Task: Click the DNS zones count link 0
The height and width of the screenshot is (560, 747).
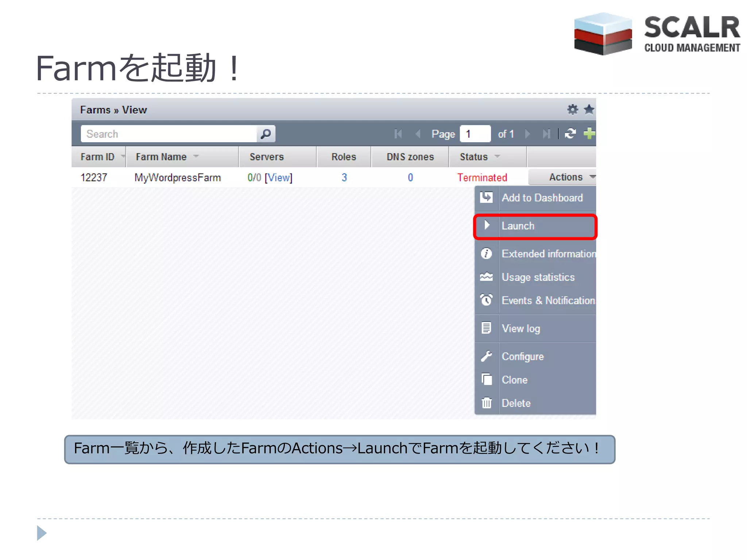Action: pyautogui.click(x=410, y=178)
